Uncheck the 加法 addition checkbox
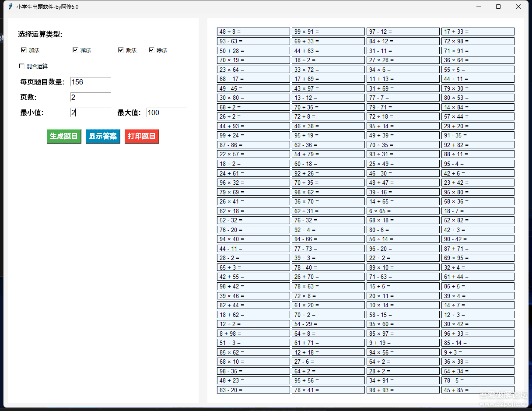The width and height of the screenshot is (532, 411). pos(24,50)
